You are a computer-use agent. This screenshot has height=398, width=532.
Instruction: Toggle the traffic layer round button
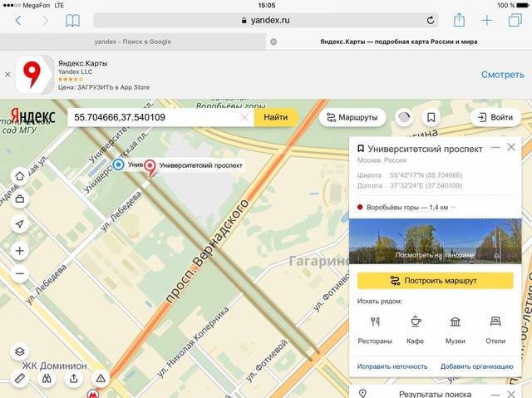pyautogui.click(x=404, y=118)
